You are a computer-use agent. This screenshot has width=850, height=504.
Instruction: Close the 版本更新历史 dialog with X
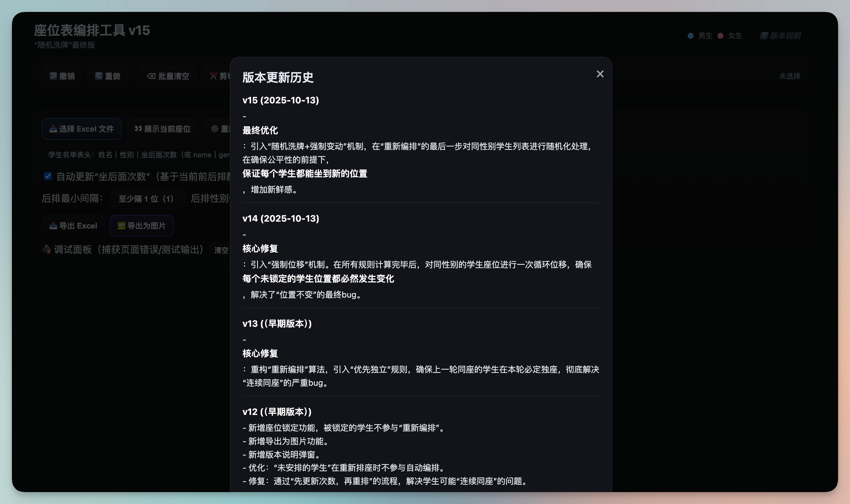pos(600,74)
